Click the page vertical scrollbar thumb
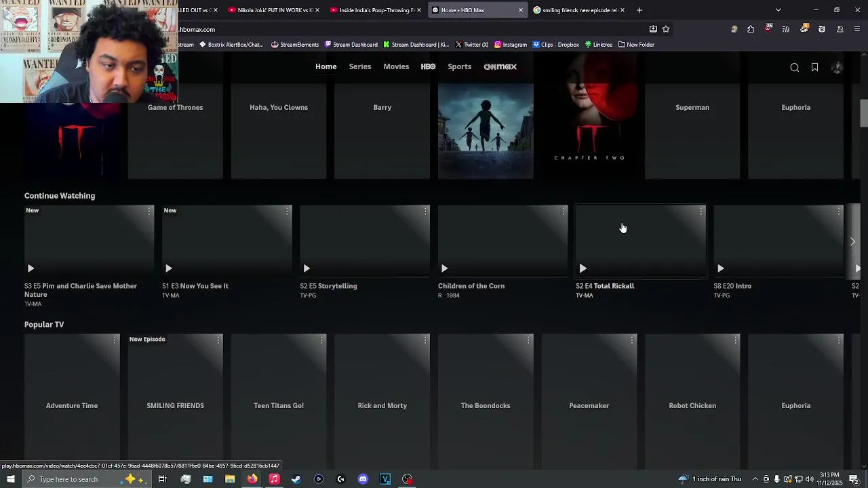Screen dimensions: 868x488 point(864,113)
